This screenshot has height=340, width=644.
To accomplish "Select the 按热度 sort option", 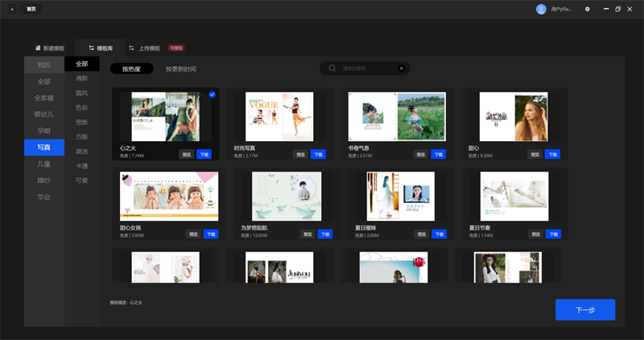I will pyautogui.click(x=131, y=68).
